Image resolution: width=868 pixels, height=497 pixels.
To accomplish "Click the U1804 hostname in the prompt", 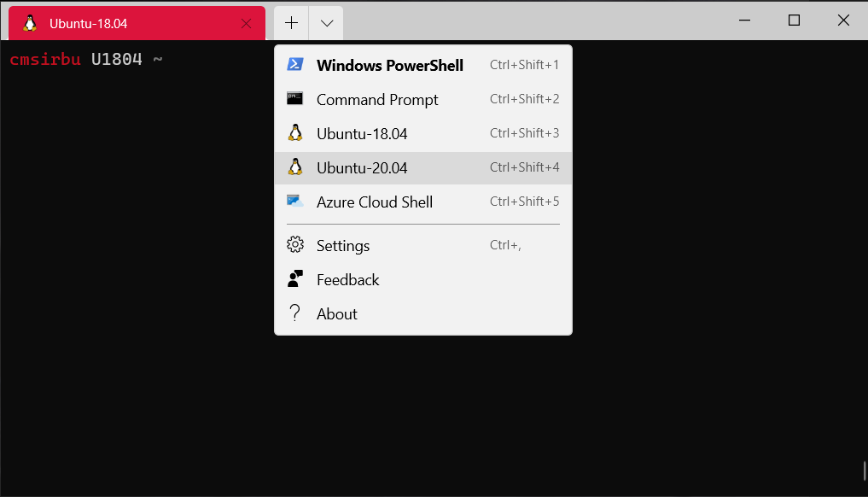I will click(116, 59).
